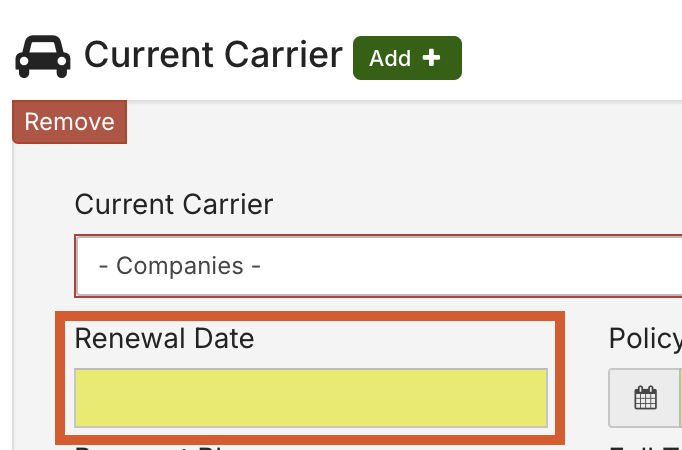This screenshot has width=682, height=450.
Task: Click the red Remove button
Action: coord(69,122)
